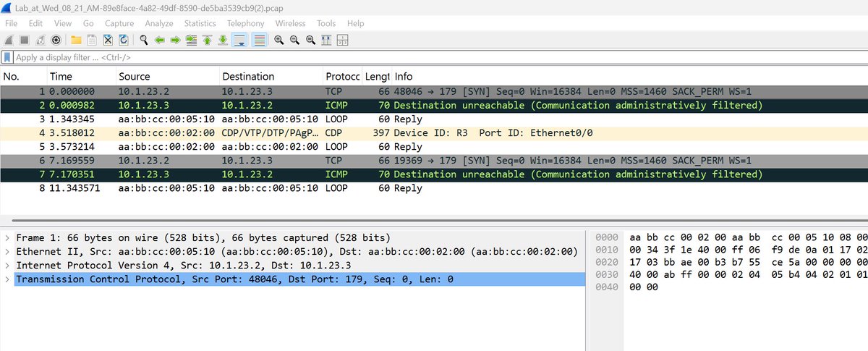Find a packet with magnifier icon

tap(144, 39)
